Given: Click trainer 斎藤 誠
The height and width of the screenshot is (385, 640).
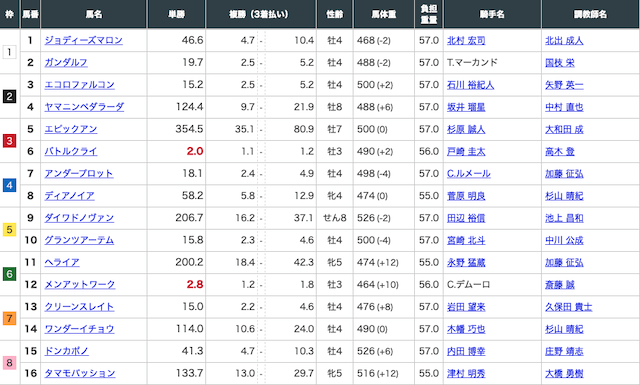Looking at the screenshot, I should [x=560, y=285].
